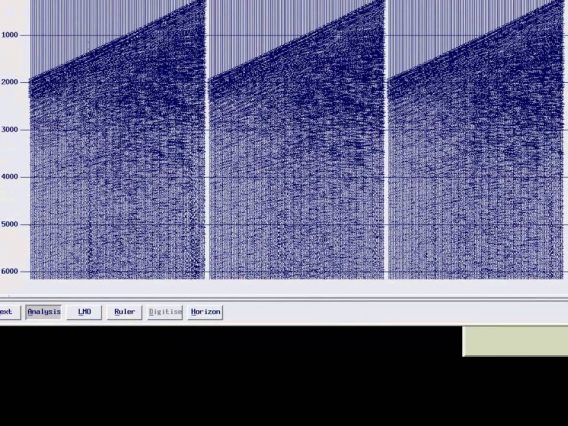Click the partially visible 'ext' button
Viewport: 568px width, 426px height.
[10, 312]
